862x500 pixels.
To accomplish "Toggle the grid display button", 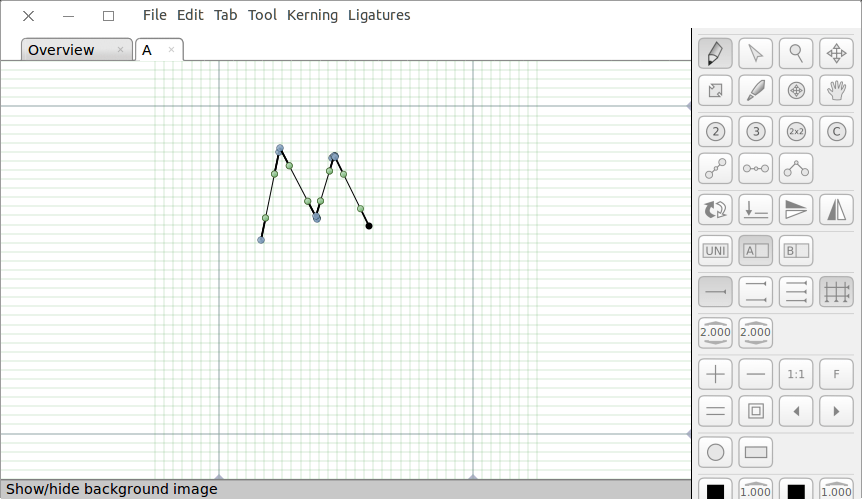I will (836, 291).
